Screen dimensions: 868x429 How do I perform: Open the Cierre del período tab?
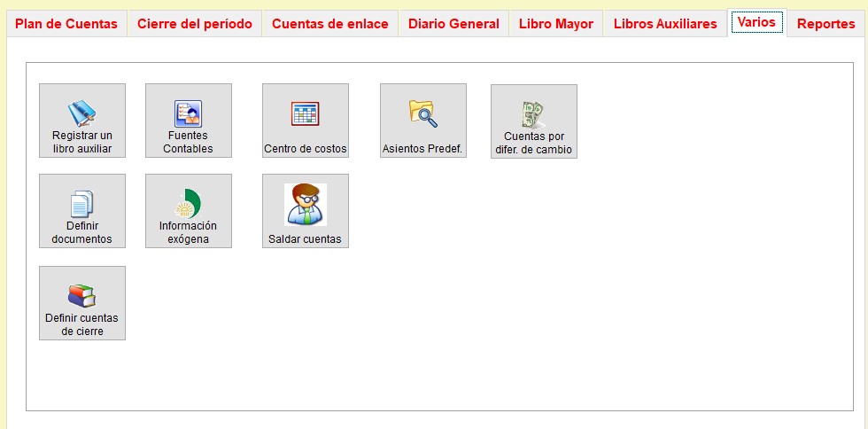pos(195,24)
